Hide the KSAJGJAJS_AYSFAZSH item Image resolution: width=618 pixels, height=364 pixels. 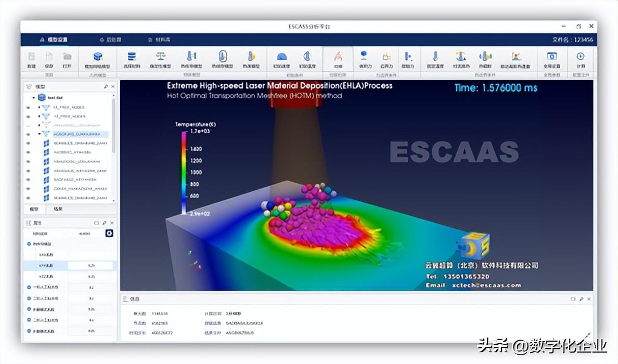click(28, 171)
